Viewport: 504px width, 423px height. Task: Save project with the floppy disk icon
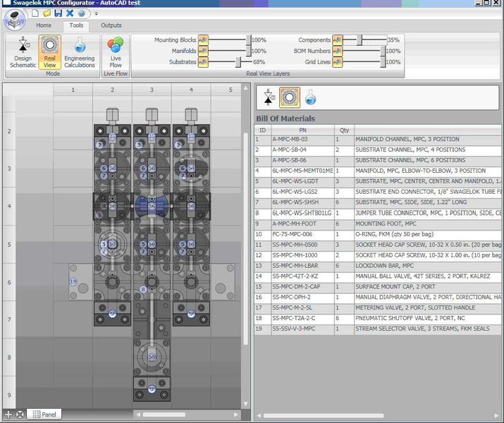point(59,13)
